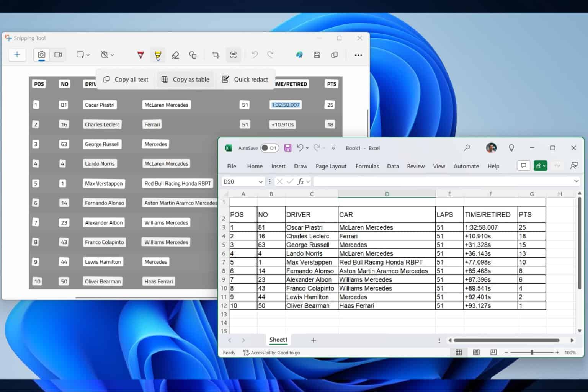Open the shapes tool in Snipping Tool
This screenshot has width=588, height=392.
tap(193, 55)
